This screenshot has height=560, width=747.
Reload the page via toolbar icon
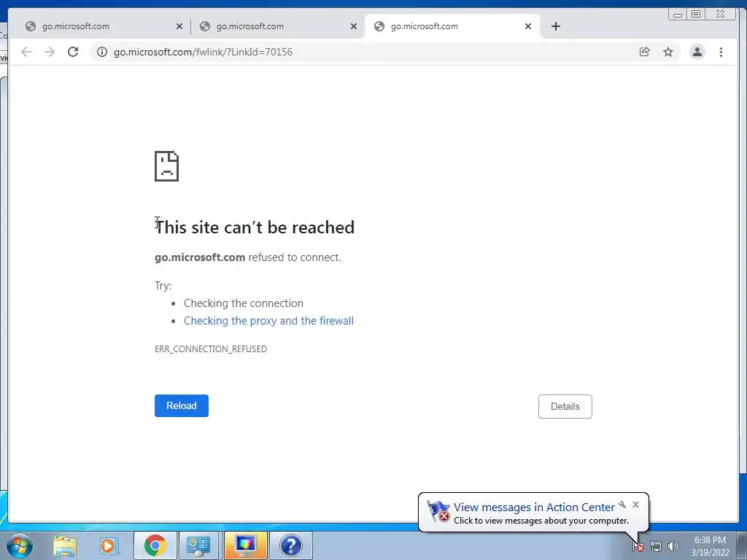click(73, 52)
